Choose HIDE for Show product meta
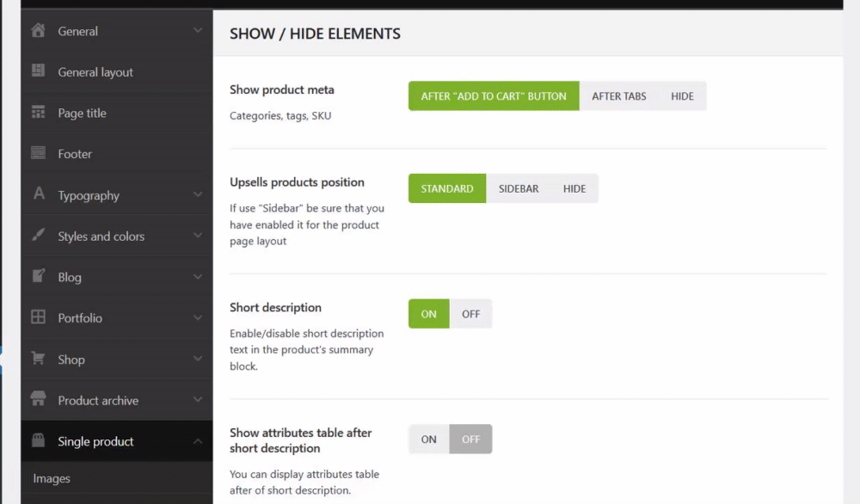Image resolution: width=860 pixels, height=504 pixels. coord(682,96)
